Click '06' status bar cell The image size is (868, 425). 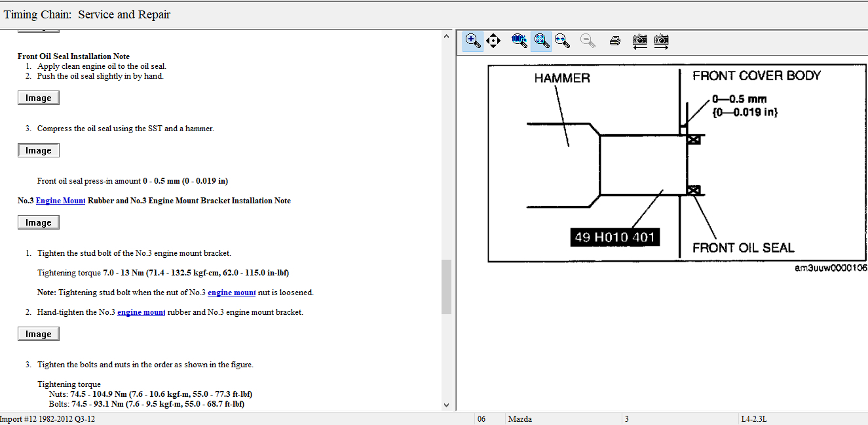coord(481,419)
